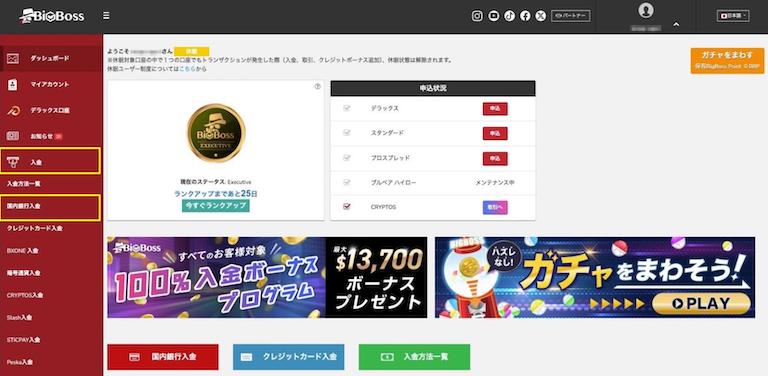768x376 pixels.
Task: Open the hamburger menu icon
Action: click(106, 16)
